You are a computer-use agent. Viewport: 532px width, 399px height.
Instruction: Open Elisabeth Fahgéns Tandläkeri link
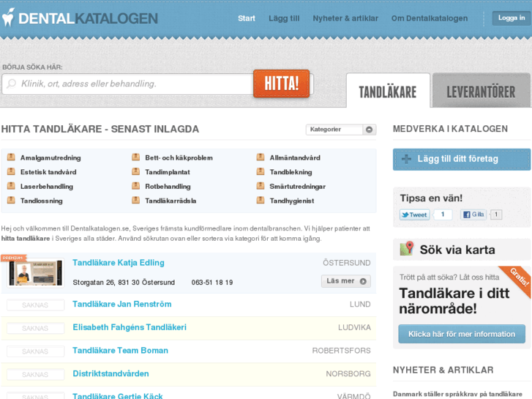[x=130, y=327]
